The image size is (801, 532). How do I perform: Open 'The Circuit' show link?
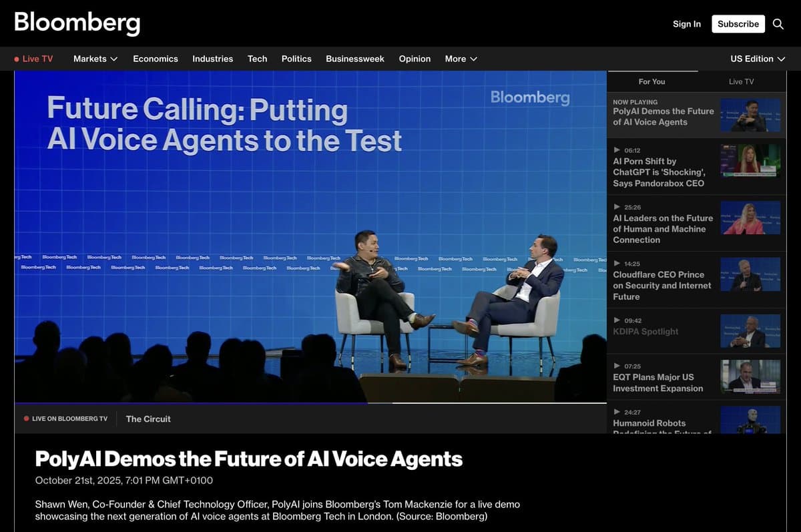click(148, 419)
